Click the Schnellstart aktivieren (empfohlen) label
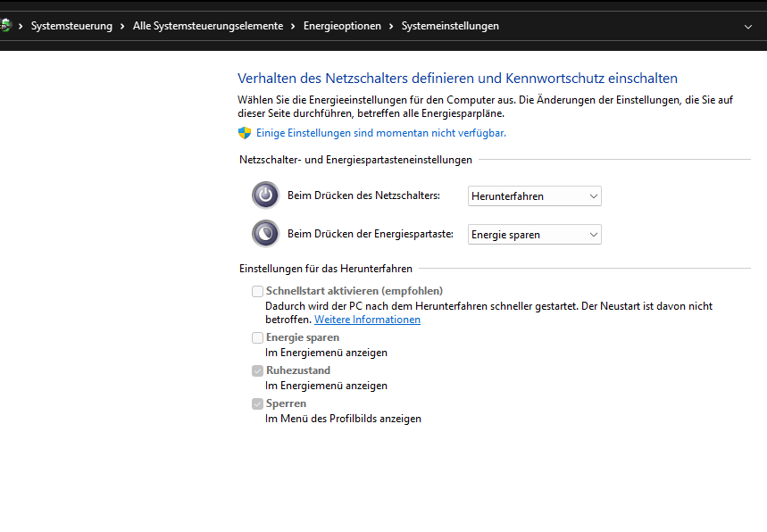This screenshot has width=767, height=532. [354, 291]
